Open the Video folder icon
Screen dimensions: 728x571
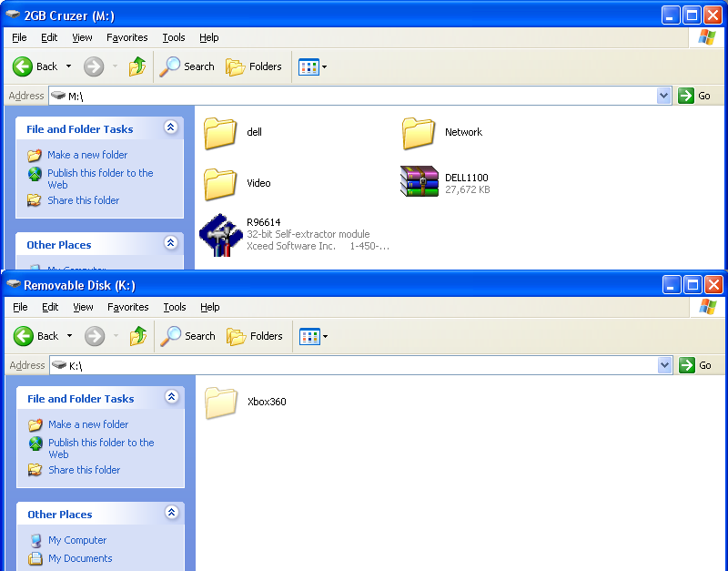220,183
